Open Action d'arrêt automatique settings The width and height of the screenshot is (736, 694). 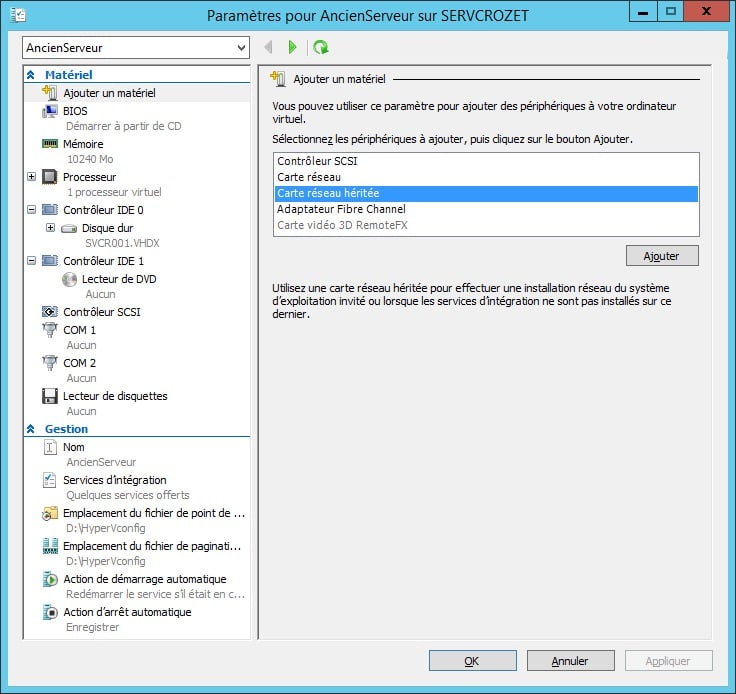click(127, 612)
